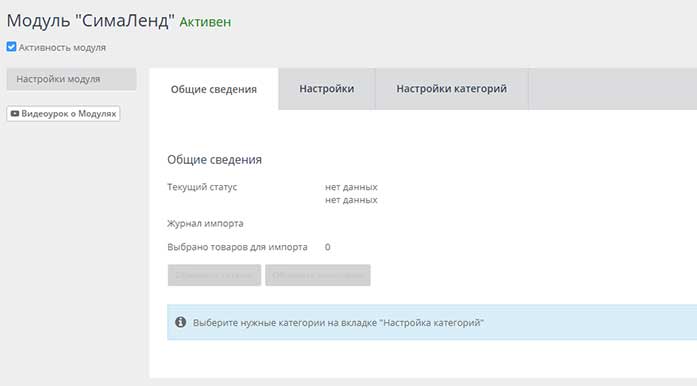Click the right greyed-out button under import count
The height and width of the screenshot is (386, 697).
point(318,275)
